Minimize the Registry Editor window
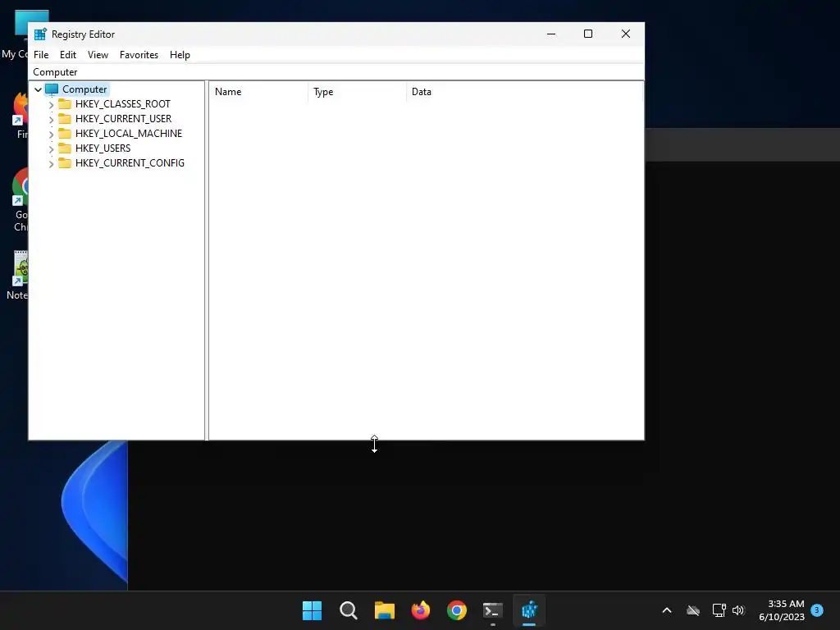This screenshot has width=840, height=630. [551, 34]
